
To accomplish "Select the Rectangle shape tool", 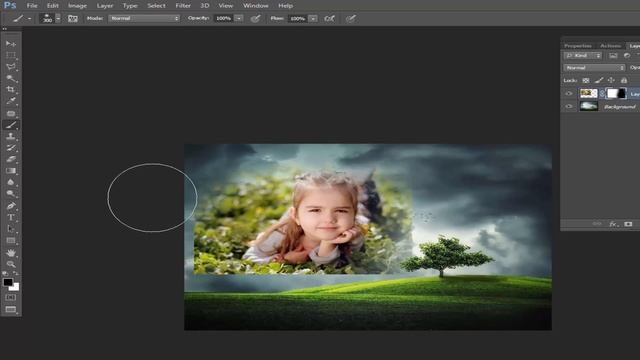I will [11, 240].
